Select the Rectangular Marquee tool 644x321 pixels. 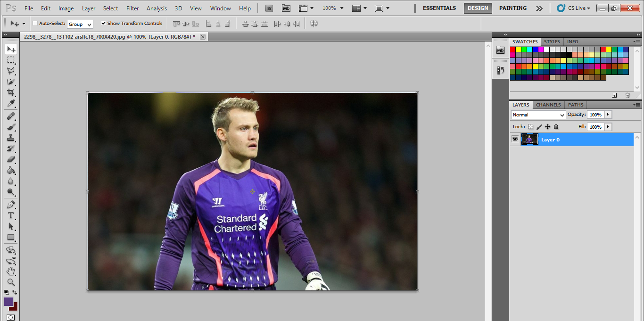(x=11, y=60)
